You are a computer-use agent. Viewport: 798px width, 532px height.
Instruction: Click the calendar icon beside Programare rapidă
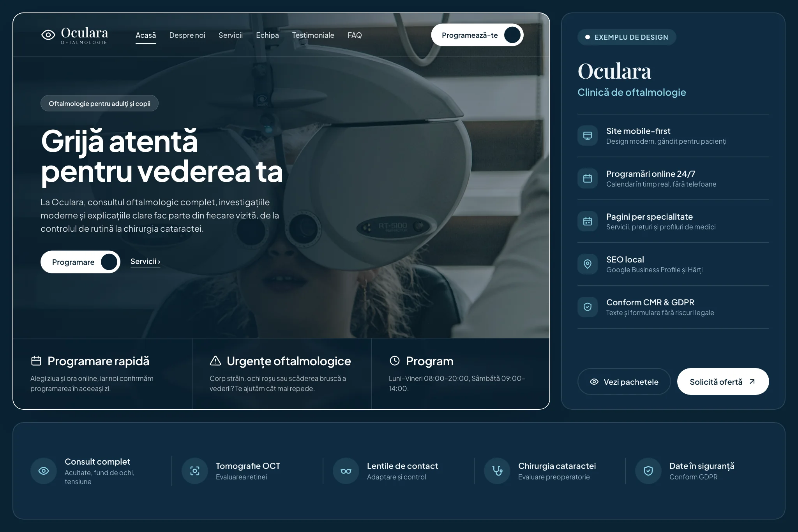tap(36, 361)
